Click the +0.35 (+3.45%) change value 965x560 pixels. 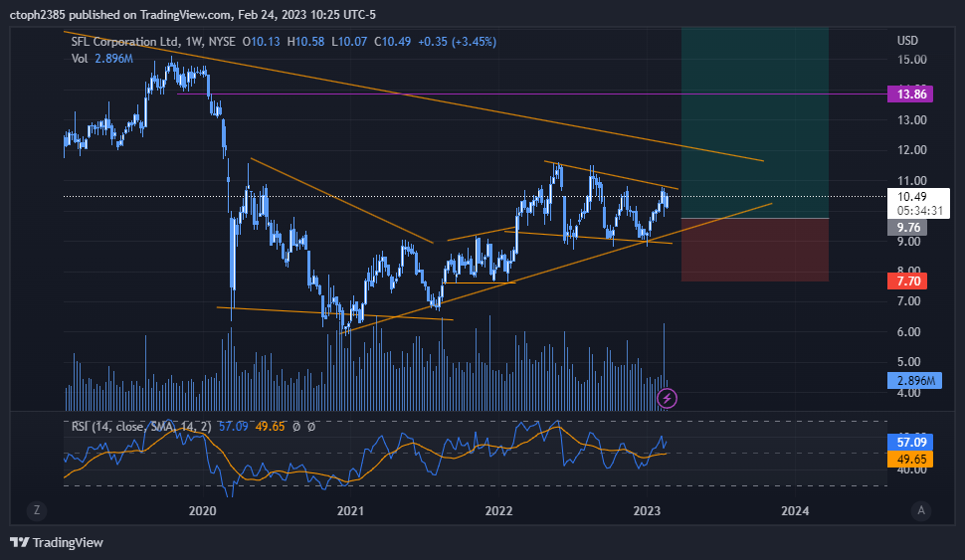[457, 41]
